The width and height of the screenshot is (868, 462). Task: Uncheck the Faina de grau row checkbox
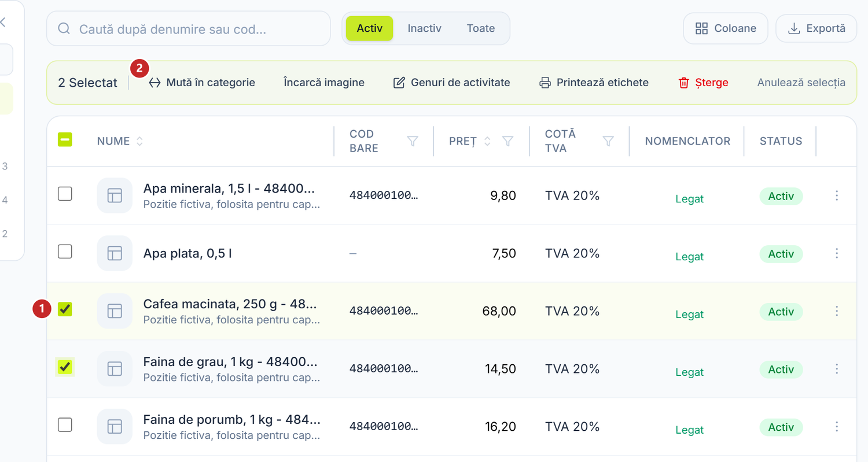click(x=65, y=367)
